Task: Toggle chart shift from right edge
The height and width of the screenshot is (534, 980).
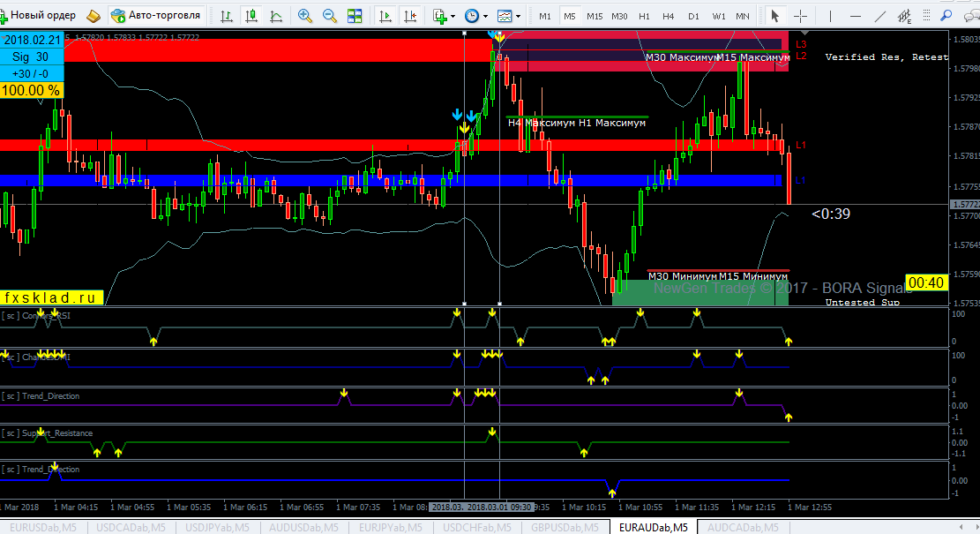Action: pos(410,16)
